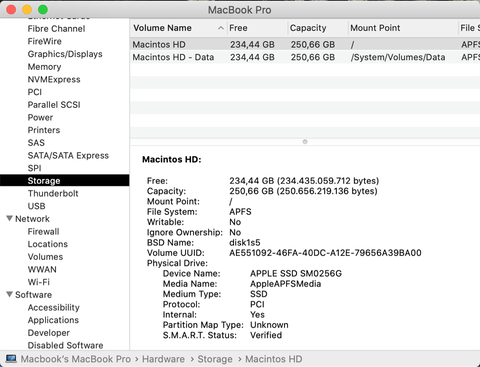Open Accessibility under Software

click(x=54, y=307)
